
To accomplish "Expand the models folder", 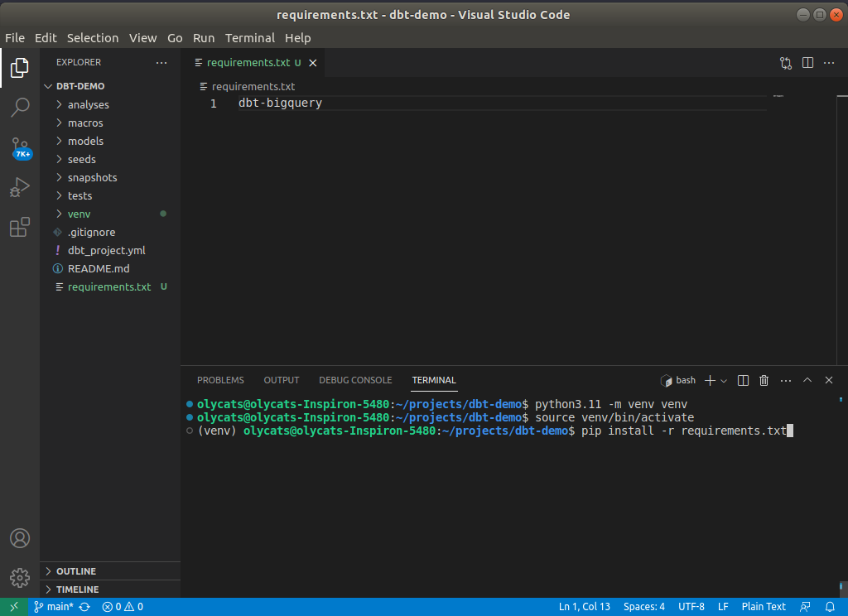I will click(110, 141).
